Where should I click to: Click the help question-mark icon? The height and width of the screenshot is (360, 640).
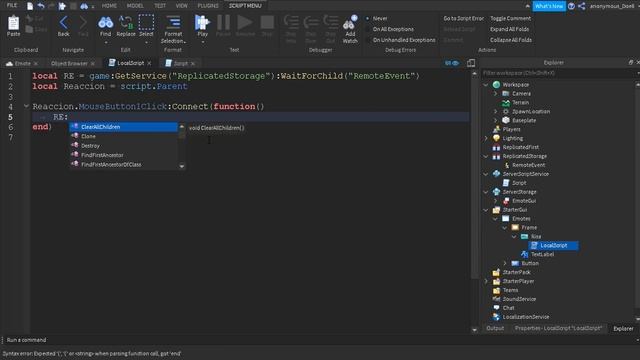(x=571, y=6)
